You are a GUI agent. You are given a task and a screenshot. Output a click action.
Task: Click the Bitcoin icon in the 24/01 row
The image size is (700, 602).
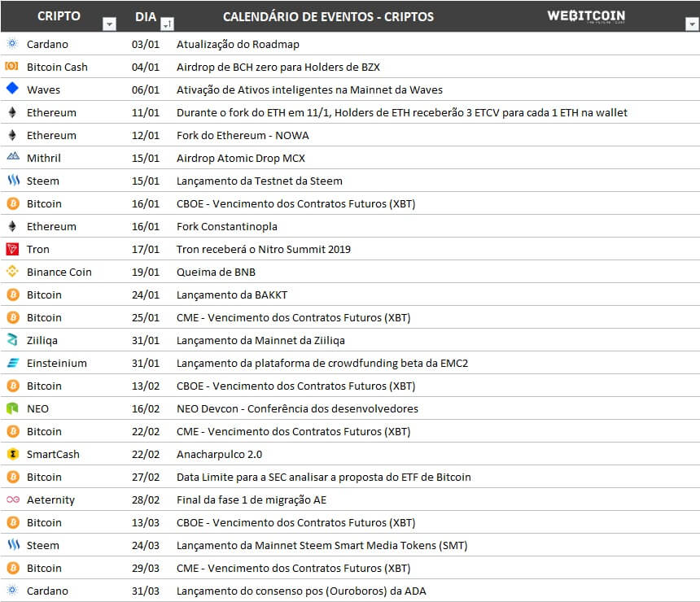tap(13, 294)
